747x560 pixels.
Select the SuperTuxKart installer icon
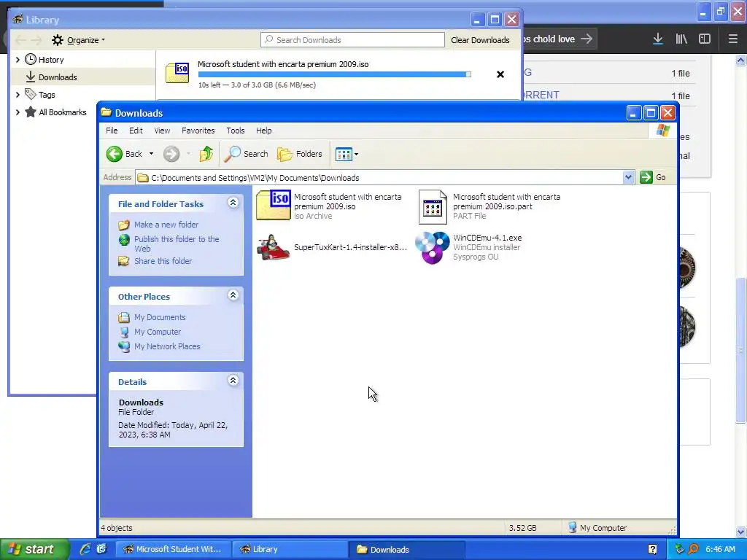tap(274, 247)
